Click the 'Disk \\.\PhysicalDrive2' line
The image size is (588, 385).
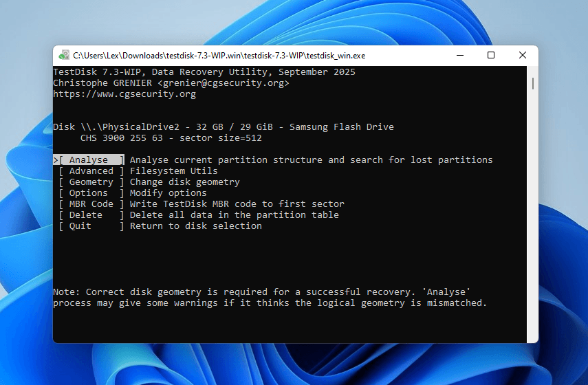224,127
